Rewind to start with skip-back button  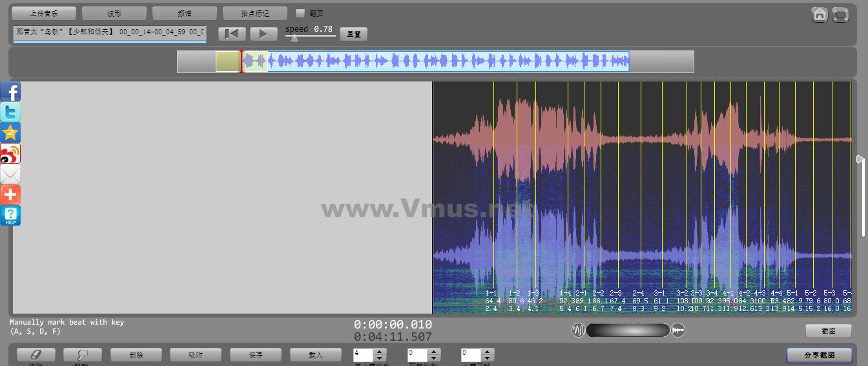tap(232, 34)
